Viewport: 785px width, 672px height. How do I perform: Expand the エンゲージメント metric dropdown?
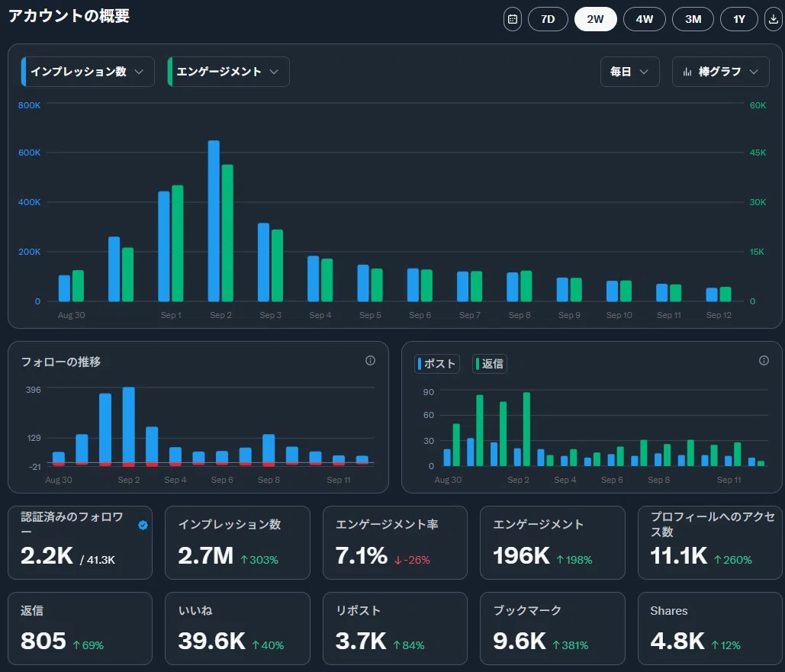point(228,72)
